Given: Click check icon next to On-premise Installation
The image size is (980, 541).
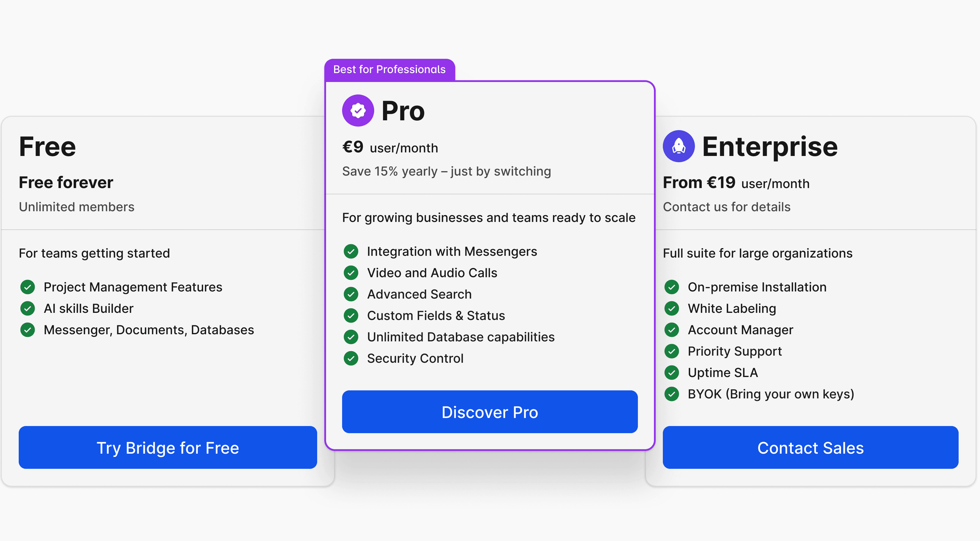Looking at the screenshot, I should click(671, 287).
